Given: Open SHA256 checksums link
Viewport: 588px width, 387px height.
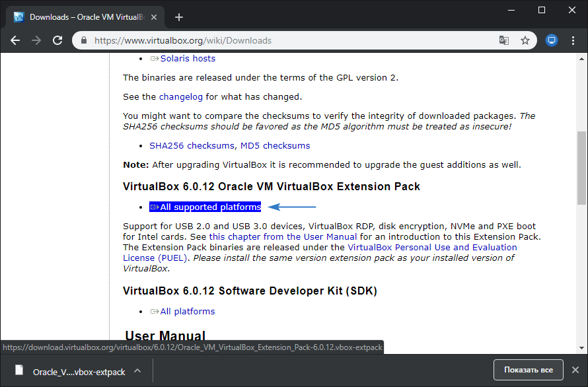Looking at the screenshot, I should tap(192, 145).
